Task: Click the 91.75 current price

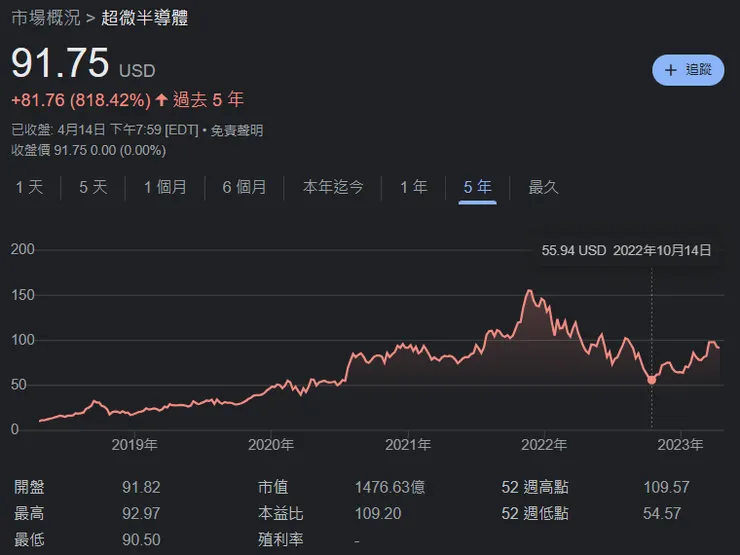Action: tap(60, 63)
